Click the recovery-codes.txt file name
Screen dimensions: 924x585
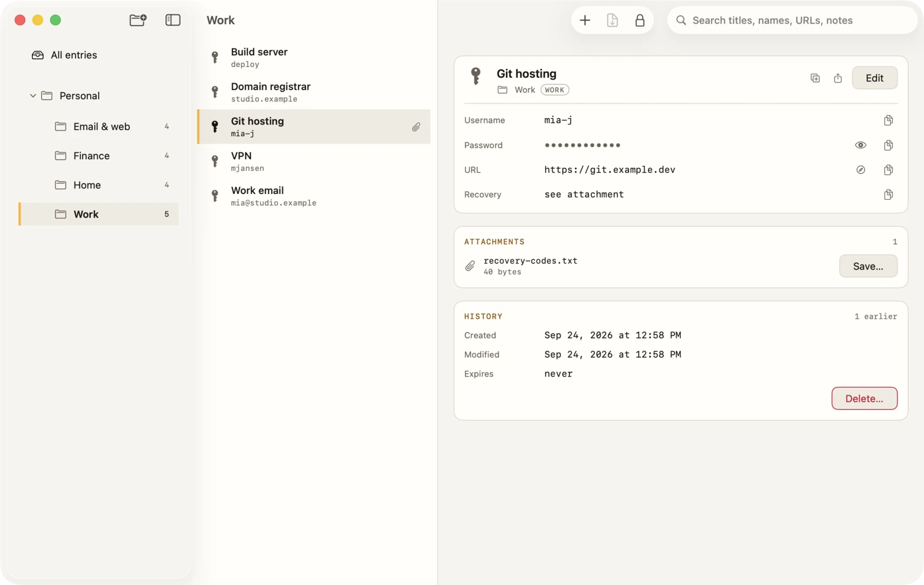click(530, 261)
